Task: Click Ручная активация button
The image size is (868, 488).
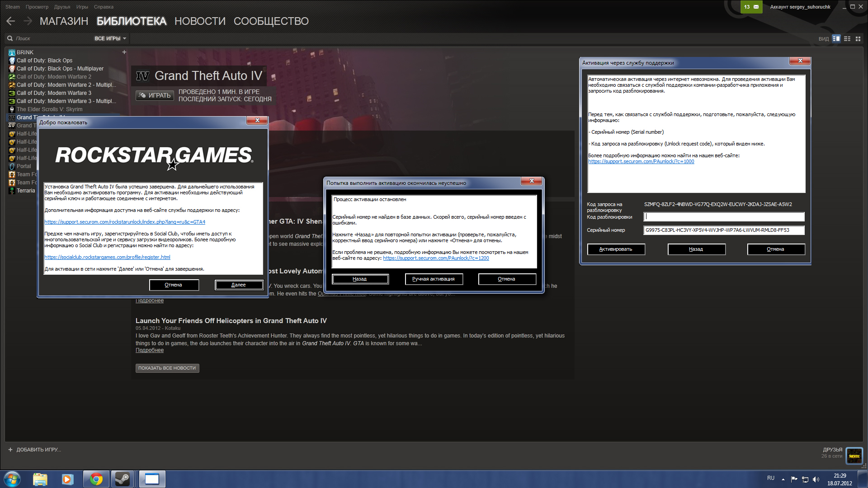Action: tap(434, 279)
